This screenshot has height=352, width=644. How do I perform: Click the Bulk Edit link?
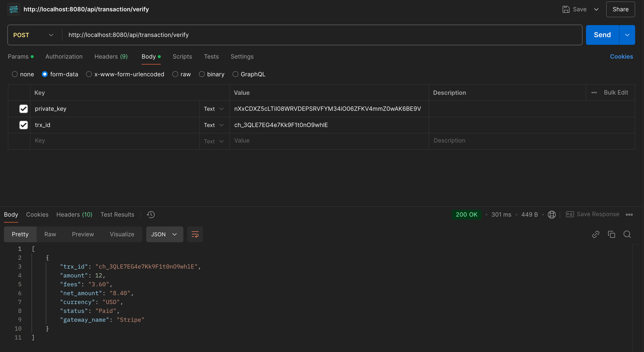pos(616,93)
